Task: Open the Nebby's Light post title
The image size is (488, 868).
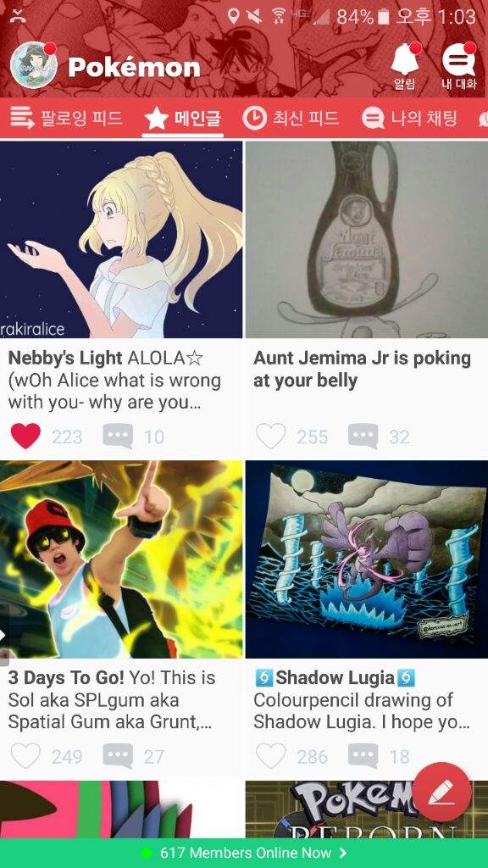Action: (65, 358)
